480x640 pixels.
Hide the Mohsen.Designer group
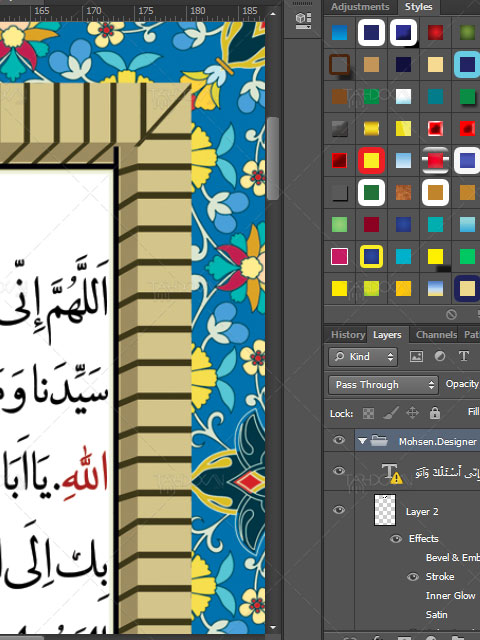pyautogui.click(x=339, y=440)
